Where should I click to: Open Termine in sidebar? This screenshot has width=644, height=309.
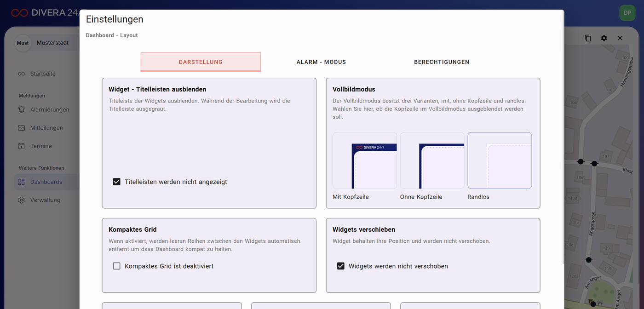[41, 146]
